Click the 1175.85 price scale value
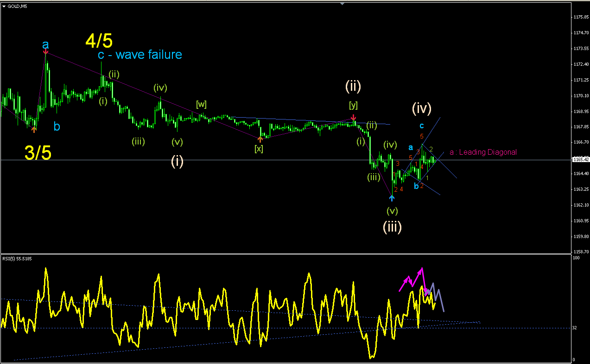Image resolution: width=590 pixels, height=364 pixels. [x=580, y=17]
